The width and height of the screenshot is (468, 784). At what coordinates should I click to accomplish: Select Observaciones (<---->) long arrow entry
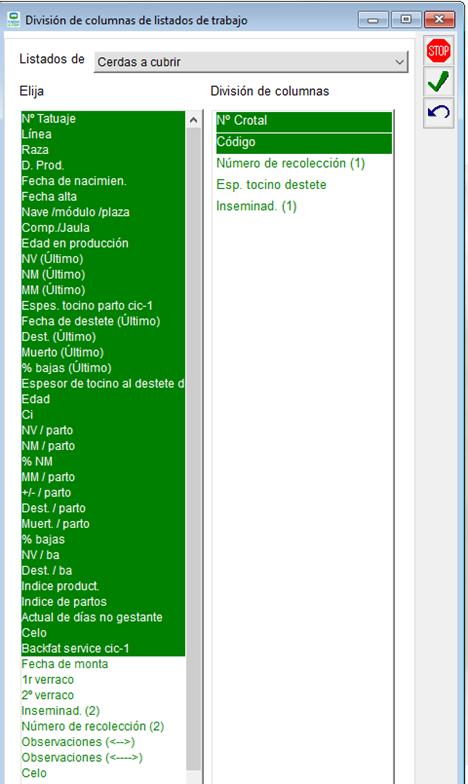click(x=103, y=758)
